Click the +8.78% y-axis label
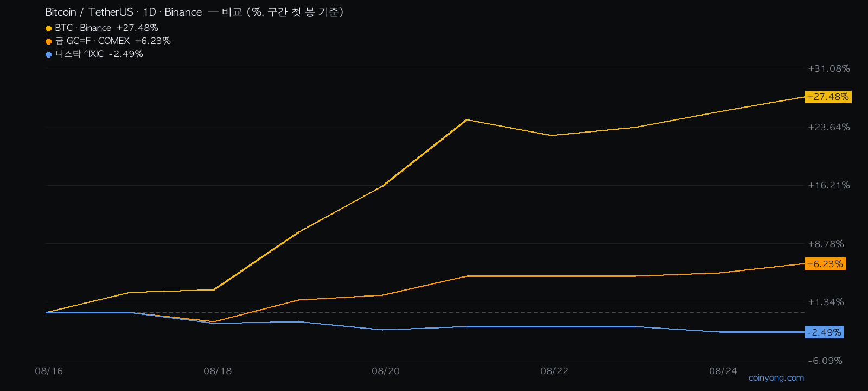 tap(826, 244)
